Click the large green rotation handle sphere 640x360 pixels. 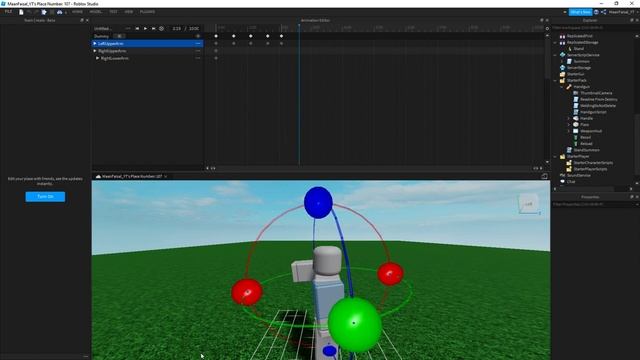coord(354,324)
